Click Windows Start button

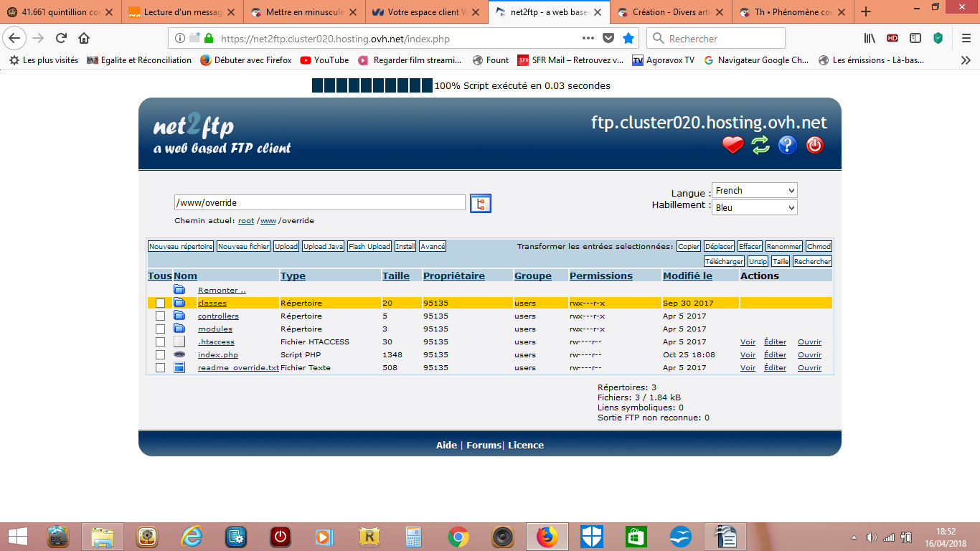click(x=17, y=537)
